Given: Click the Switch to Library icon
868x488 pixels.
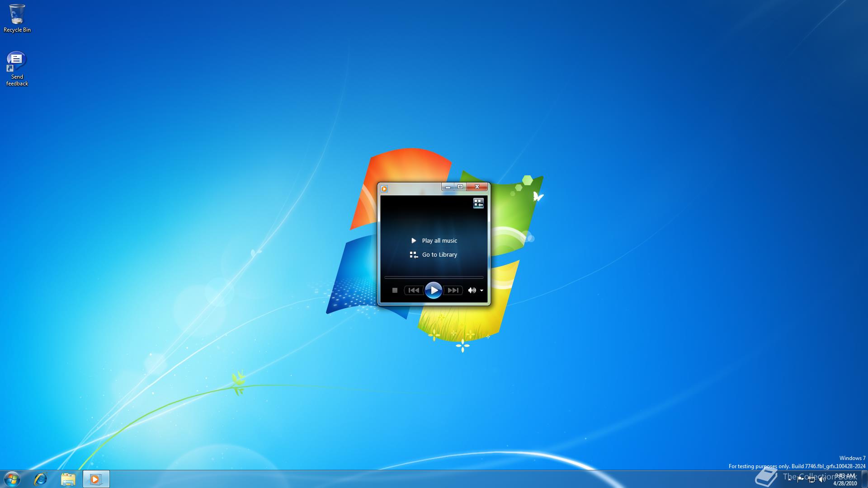Looking at the screenshot, I should tap(478, 203).
